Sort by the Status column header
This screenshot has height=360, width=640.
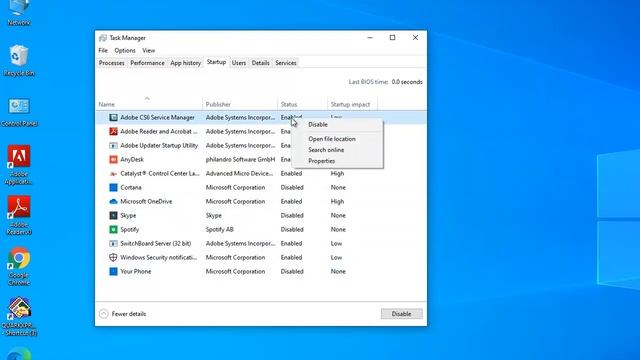pyautogui.click(x=302, y=104)
